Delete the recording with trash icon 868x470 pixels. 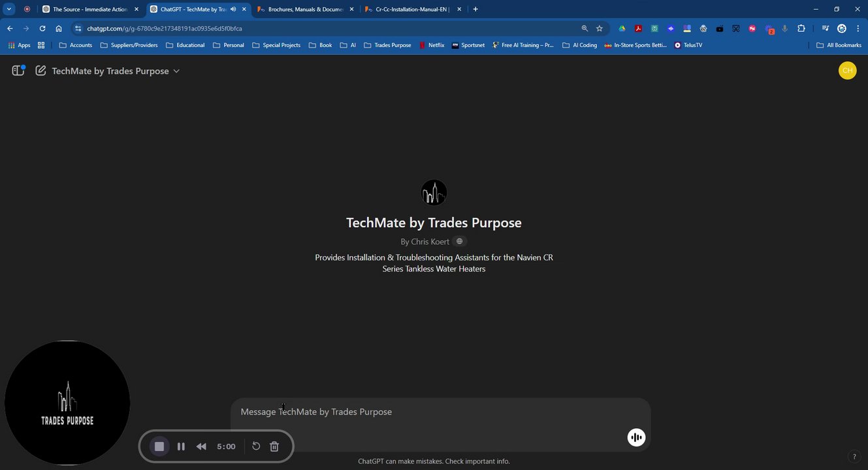(274, 446)
